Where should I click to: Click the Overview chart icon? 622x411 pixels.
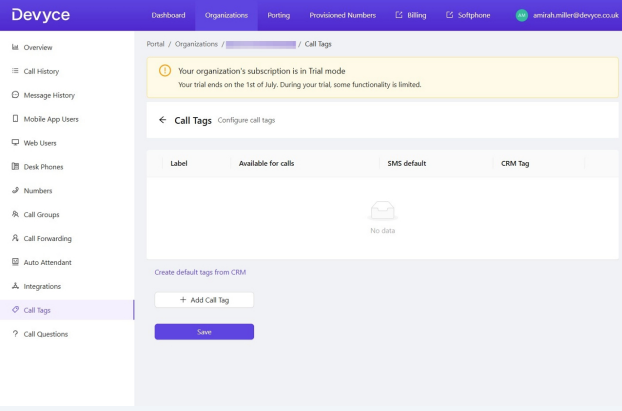click(x=15, y=47)
